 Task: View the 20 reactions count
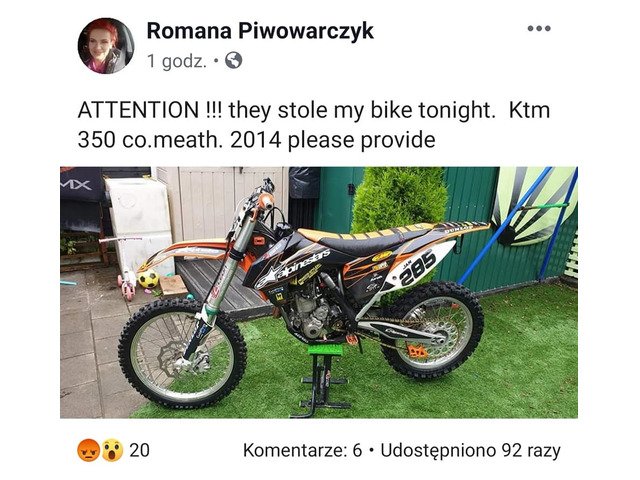pos(140,450)
